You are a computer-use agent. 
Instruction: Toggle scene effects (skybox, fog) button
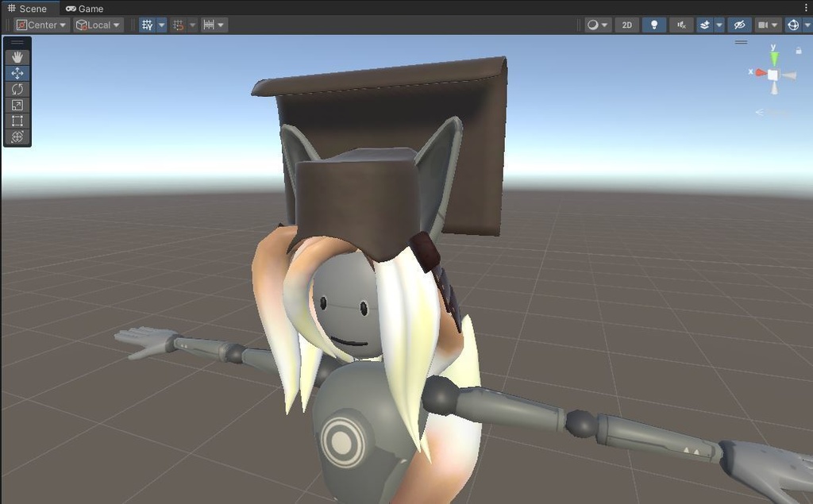(x=705, y=25)
